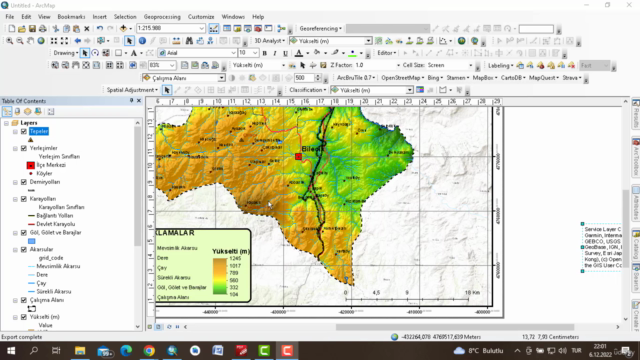This screenshot has height=360, width=640.
Task: Collapse the Akarsular layer expander
Action: pos(15,249)
